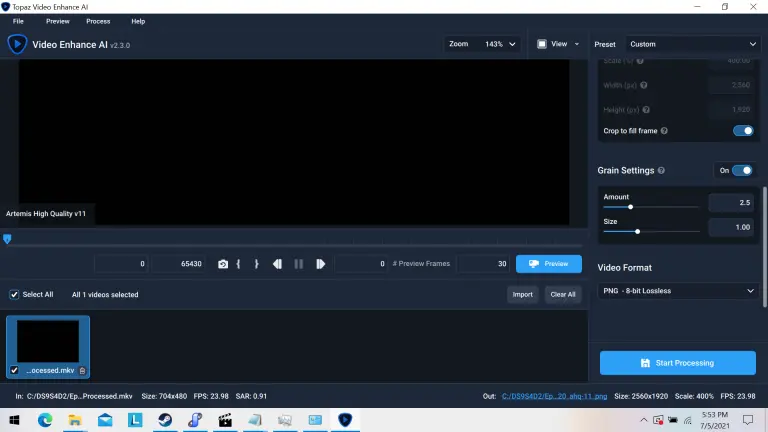The height and width of the screenshot is (432, 768).
Task: Step forward one frame
Action: [x=320, y=264]
